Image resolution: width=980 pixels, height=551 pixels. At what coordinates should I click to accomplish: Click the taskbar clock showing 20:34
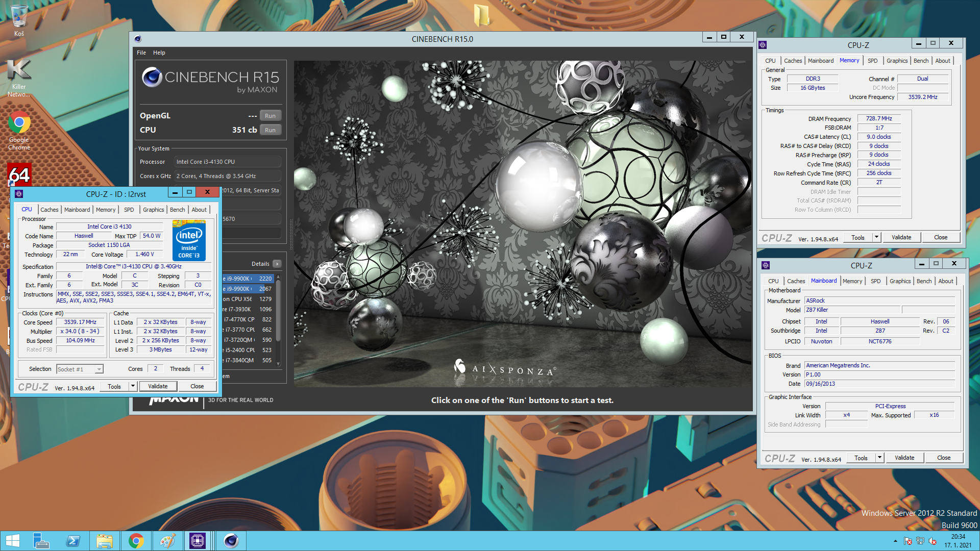pyautogui.click(x=958, y=541)
